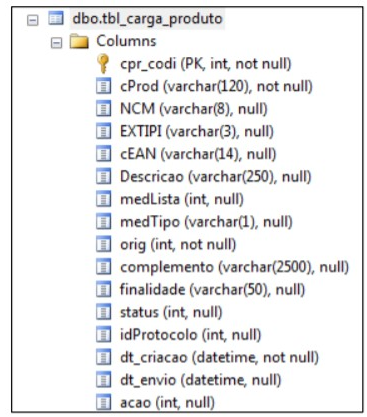Click the column icon next to NCM
Viewport: 367px width, 417px height.
pos(103,109)
